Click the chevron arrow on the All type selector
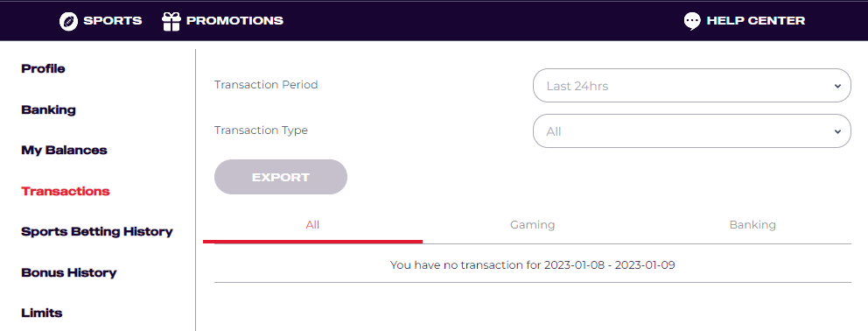The height and width of the screenshot is (331, 868). (x=837, y=131)
